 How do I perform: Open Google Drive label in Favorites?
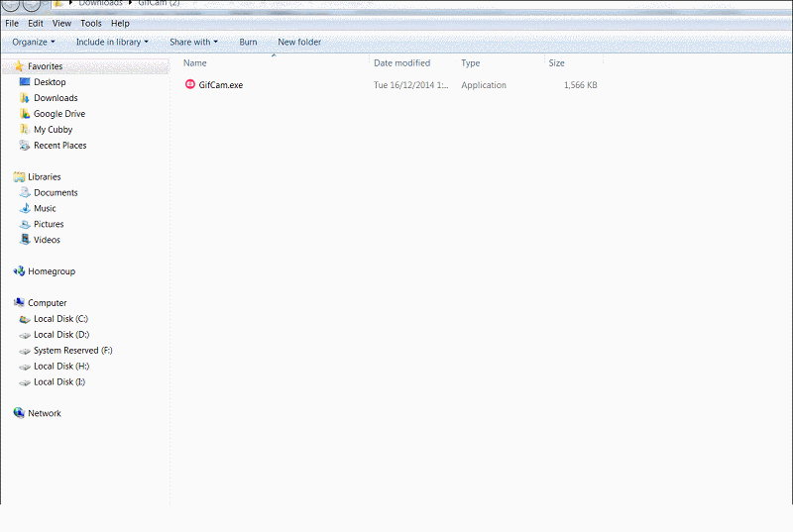pos(59,114)
